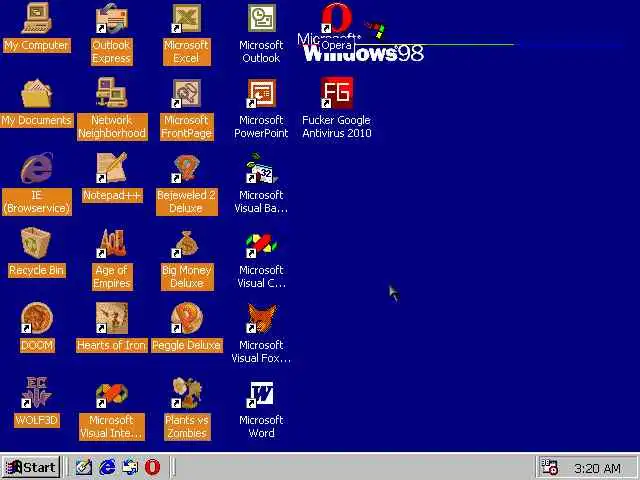Viewport: 640px width, 480px height.
Task: Click the Microsoft Word shortcut icon
Action: 261,394
